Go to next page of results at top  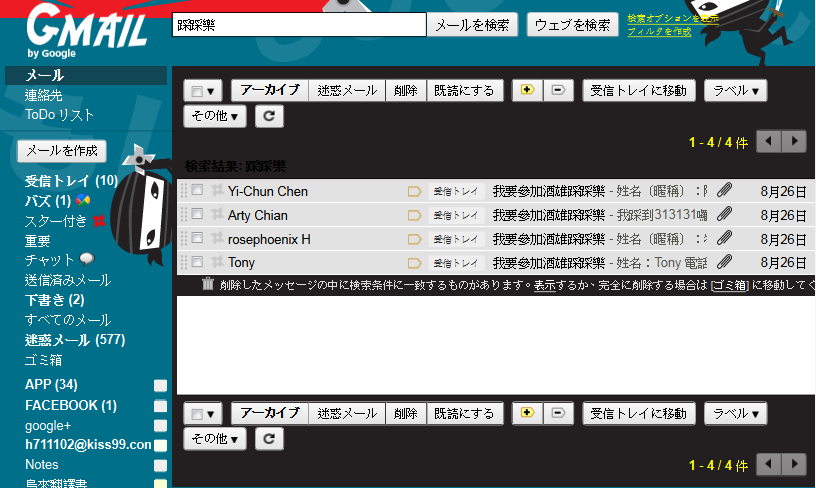point(794,141)
